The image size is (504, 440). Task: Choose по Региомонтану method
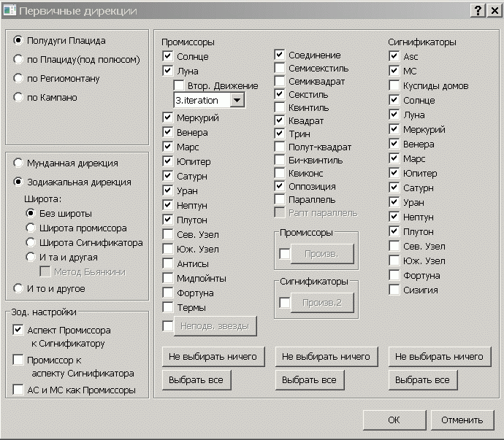coord(18,78)
